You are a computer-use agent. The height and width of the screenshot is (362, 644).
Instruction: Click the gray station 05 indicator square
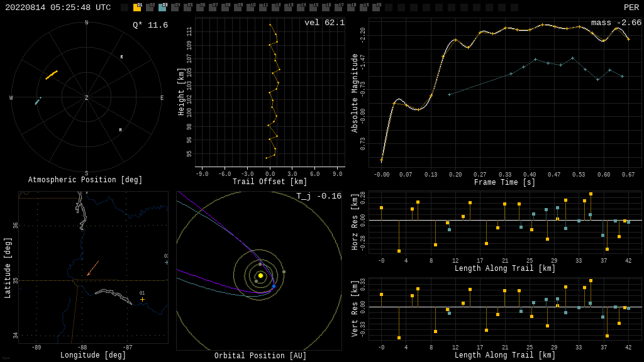[187, 8]
